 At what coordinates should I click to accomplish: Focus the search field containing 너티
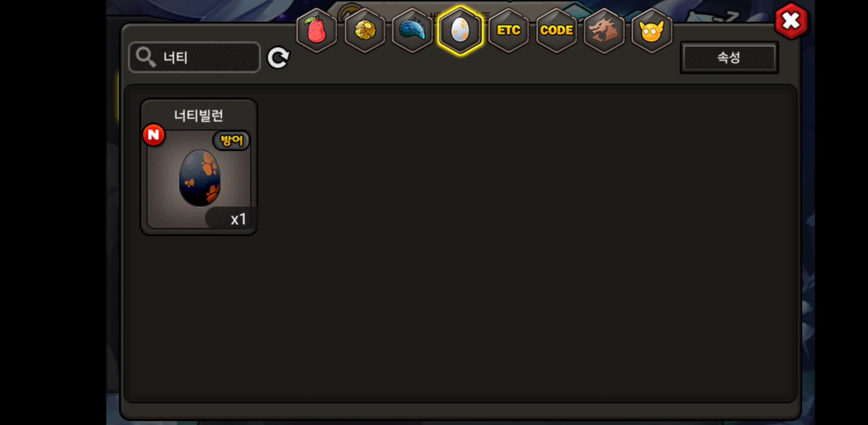tap(194, 57)
